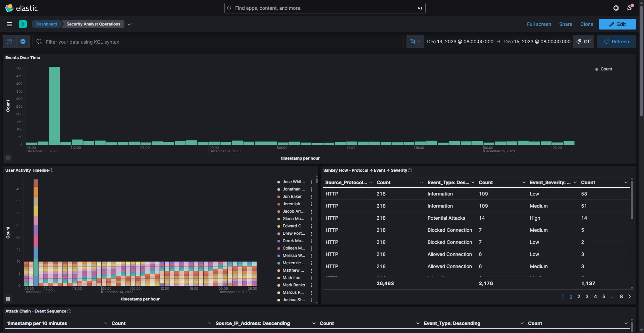
Task: Open the newsfeed notifications icon
Action: coord(630,8)
